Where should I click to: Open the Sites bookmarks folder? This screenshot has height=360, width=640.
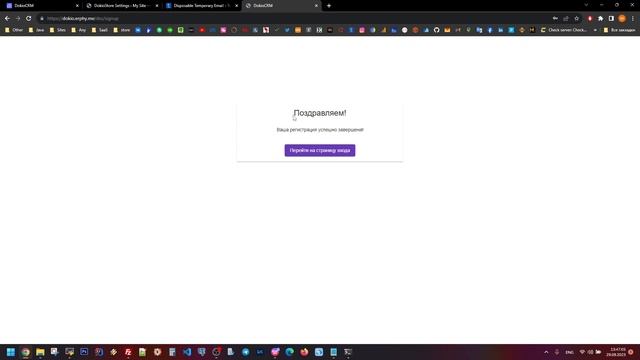58,30
